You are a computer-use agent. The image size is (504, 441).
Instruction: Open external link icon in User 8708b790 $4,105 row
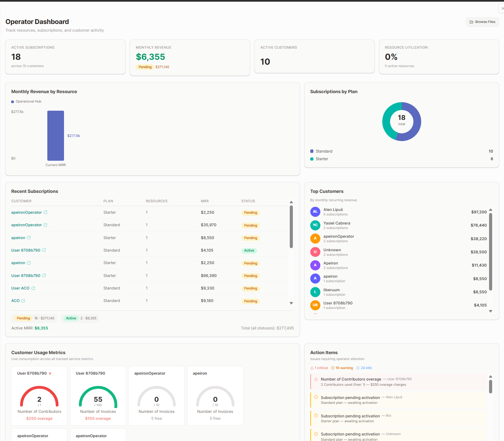click(x=44, y=250)
